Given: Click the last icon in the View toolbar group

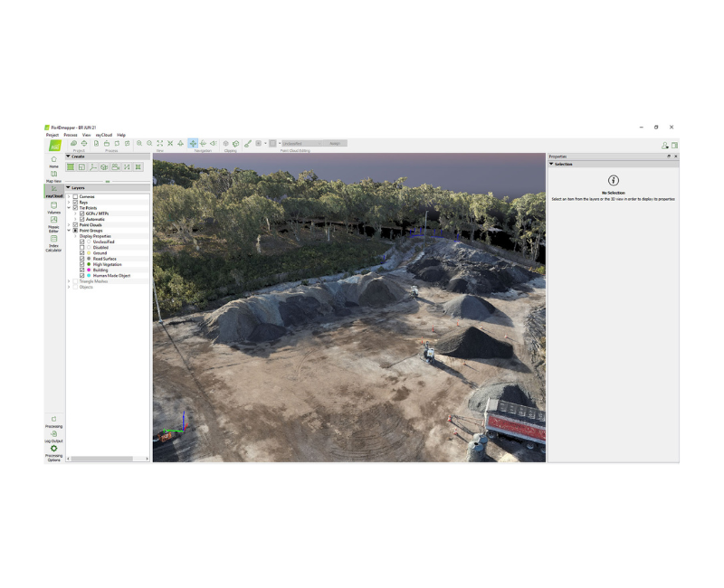Looking at the screenshot, I should 180,144.
